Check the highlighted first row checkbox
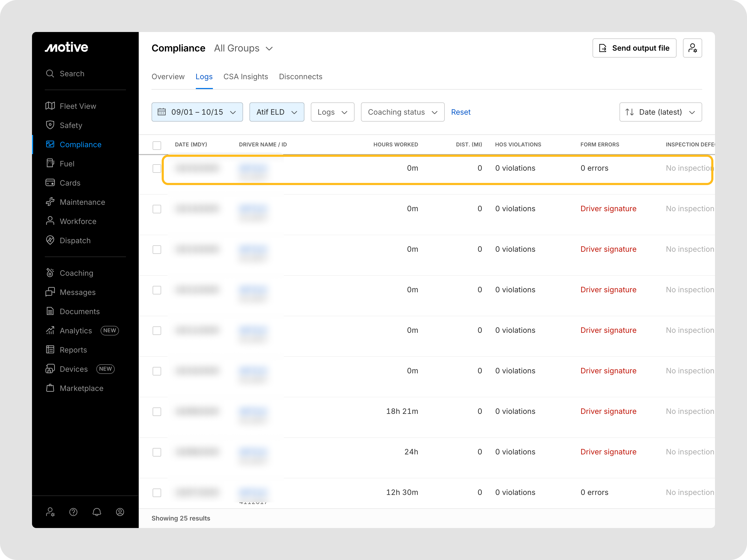The width and height of the screenshot is (747, 560). pyautogui.click(x=157, y=168)
